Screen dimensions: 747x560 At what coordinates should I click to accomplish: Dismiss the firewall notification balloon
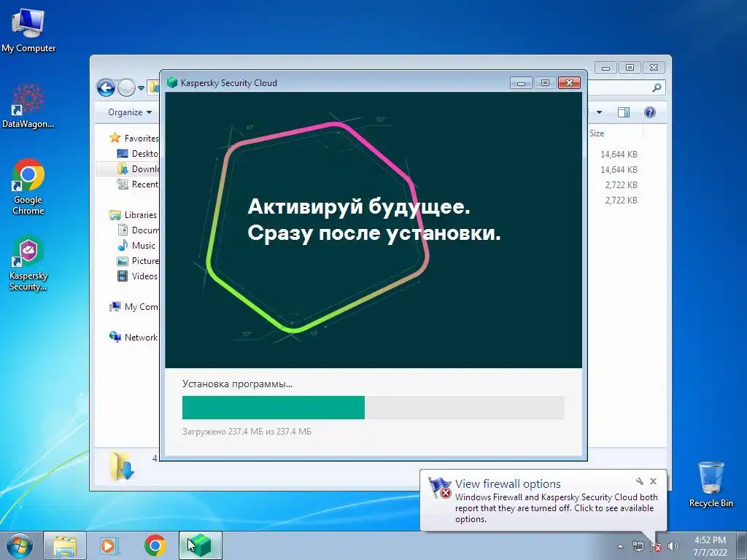pos(653,481)
